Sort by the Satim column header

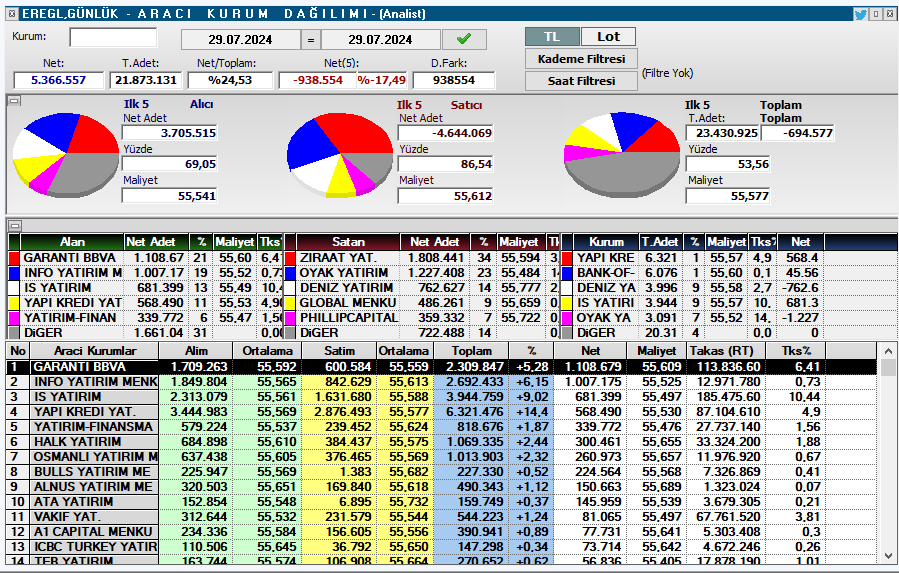click(x=339, y=350)
